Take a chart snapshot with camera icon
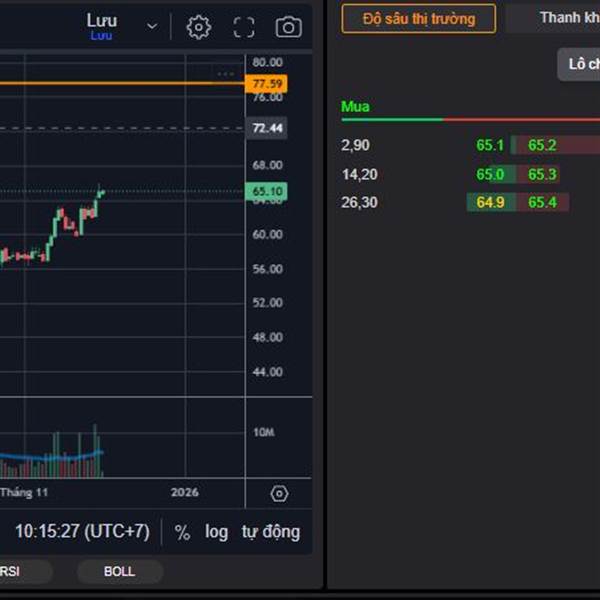This screenshot has height=600, width=600. [x=288, y=27]
